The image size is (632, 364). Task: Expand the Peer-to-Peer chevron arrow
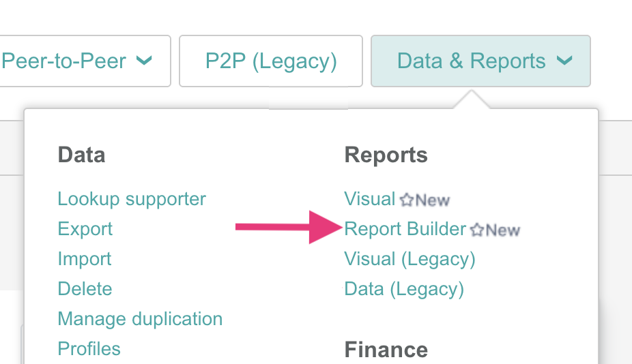(144, 61)
